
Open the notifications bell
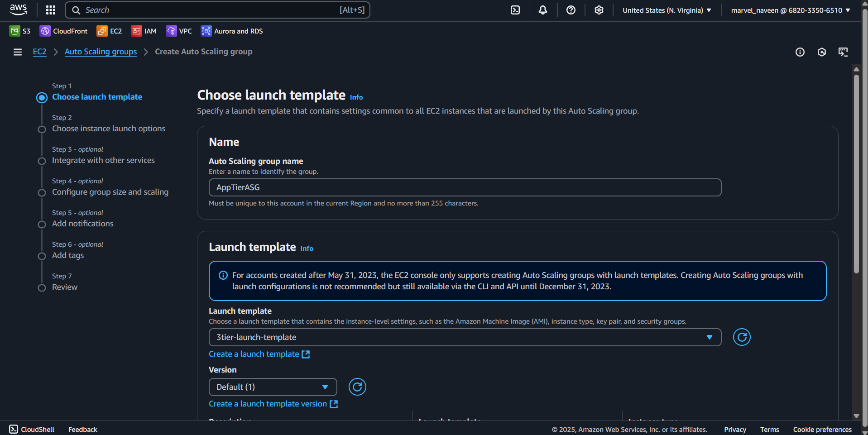(x=543, y=10)
